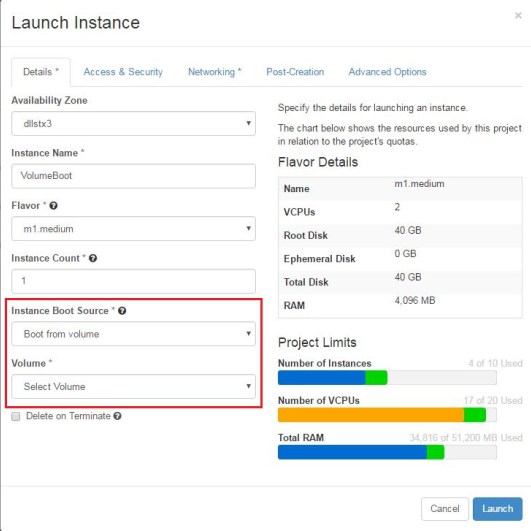Click the Instance Count help icon
Screen dimensions: 531x531
pos(93,258)
